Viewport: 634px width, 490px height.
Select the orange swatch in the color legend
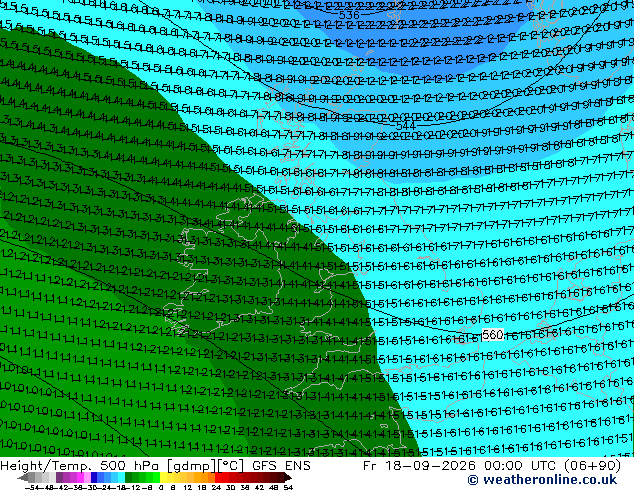(205, 477)
